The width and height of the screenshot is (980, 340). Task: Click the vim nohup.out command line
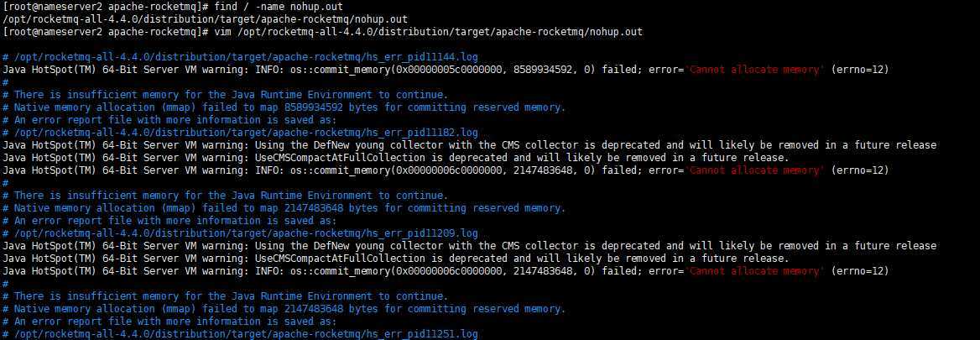pos(428,32)
